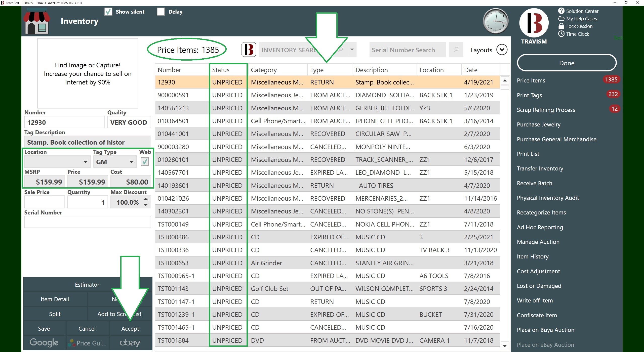Open Transfer Inventory

(x=540, y=168)
